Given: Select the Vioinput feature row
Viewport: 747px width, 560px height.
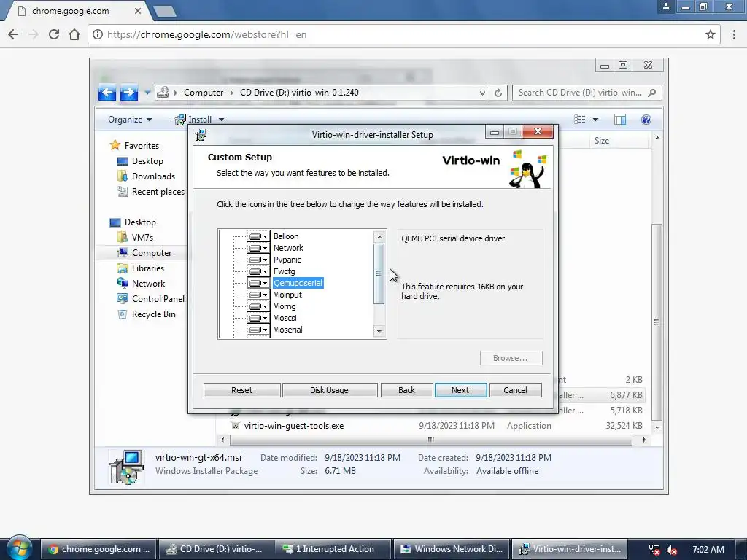Looking at the screenshot, I should [x=287, y=295].
